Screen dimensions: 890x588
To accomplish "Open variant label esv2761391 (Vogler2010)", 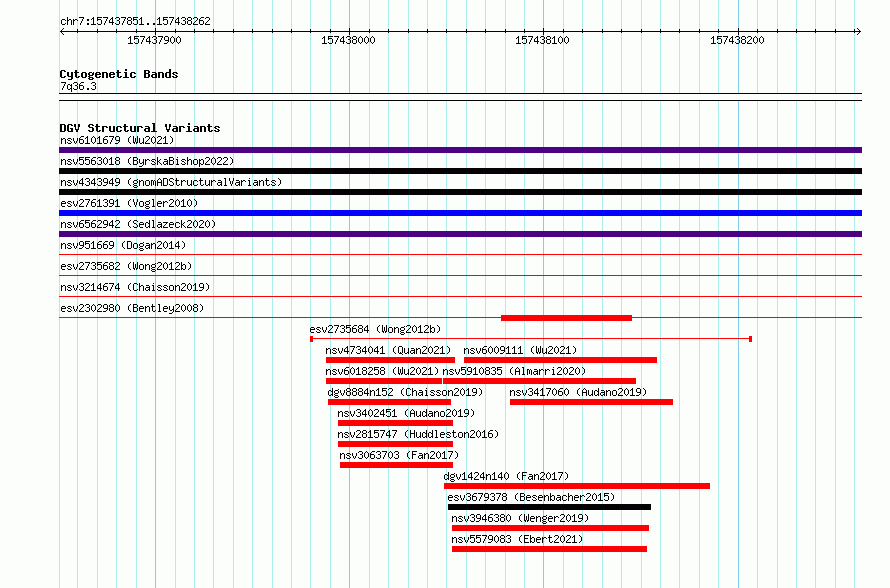I will click(x=129, y=203).
